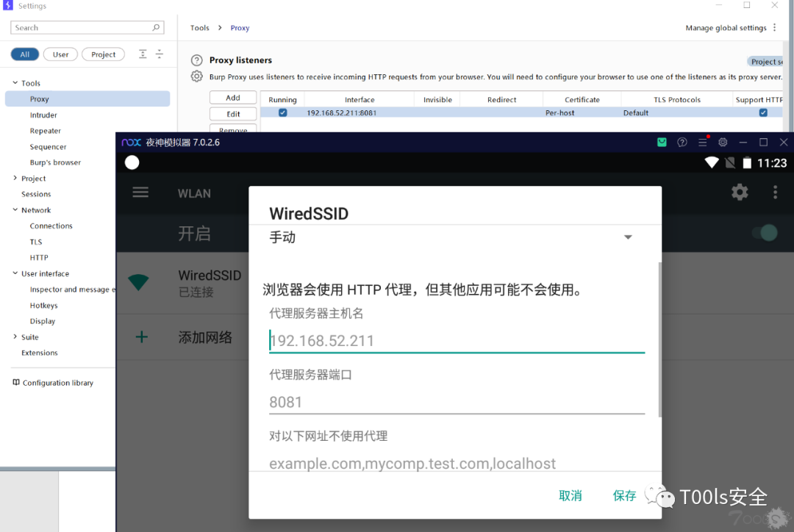Sort listeners by Interface column header
Image resolution: width=794 pixels, height=532 pixels.
click(x=360, y=100)
